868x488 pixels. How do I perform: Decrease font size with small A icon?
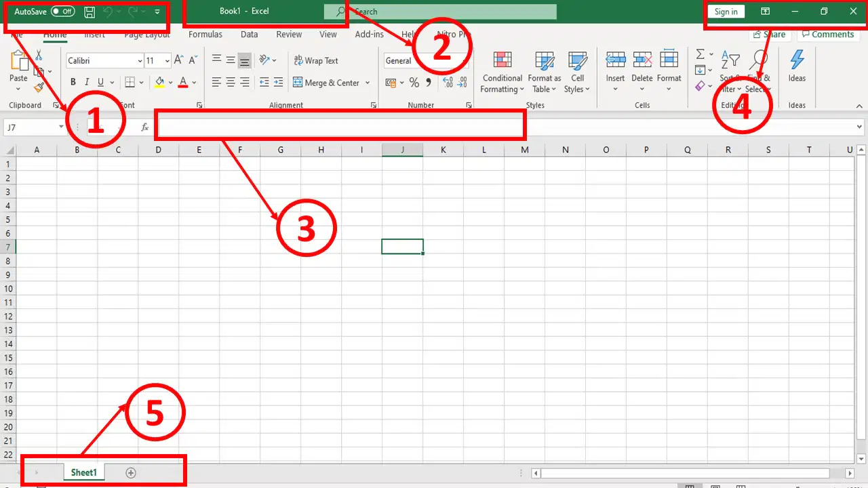(x=192, y=60)
